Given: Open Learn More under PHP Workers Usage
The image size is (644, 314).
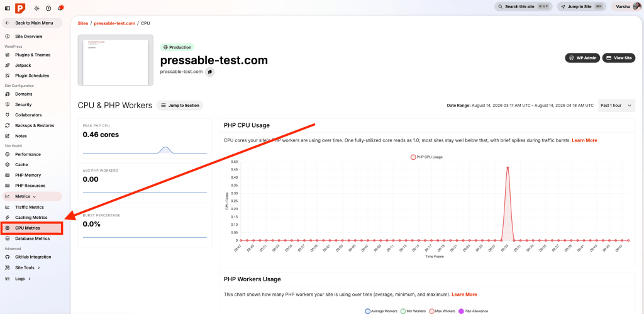Looking at the screenshot, I should (x=465, y=294).
